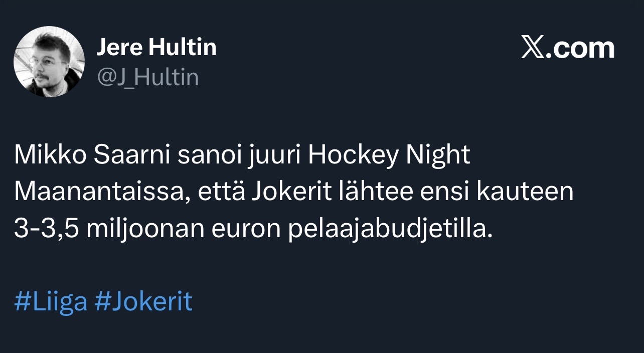Select the word "Maanantaissa," in the tweet
Viewport: 644px width, 353px height.
click(x=102, y=193)
